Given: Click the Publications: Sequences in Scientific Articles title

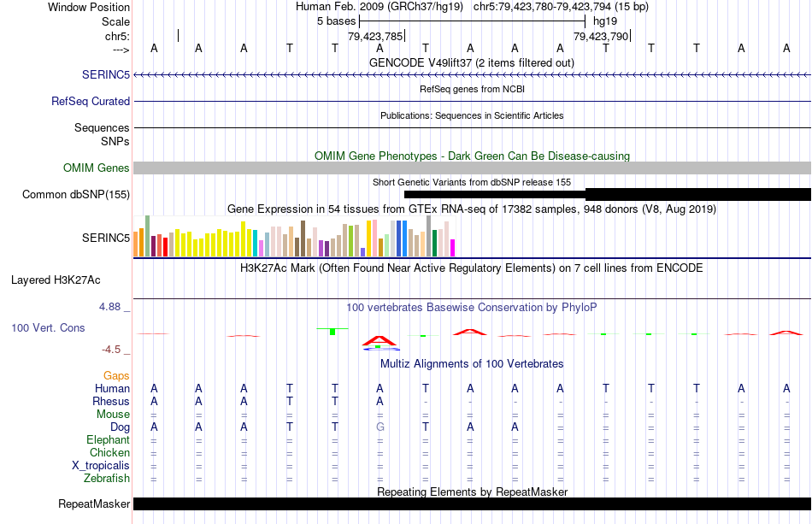Looking at the screenshot, I should [x=472, y=115].
